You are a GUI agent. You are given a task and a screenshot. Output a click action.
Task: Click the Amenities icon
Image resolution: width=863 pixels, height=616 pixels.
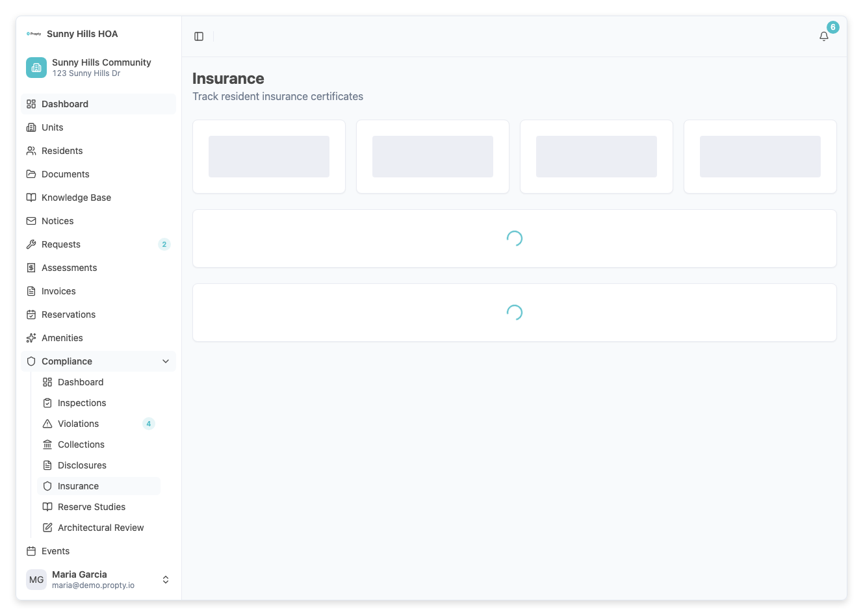[x=31, y=338]
